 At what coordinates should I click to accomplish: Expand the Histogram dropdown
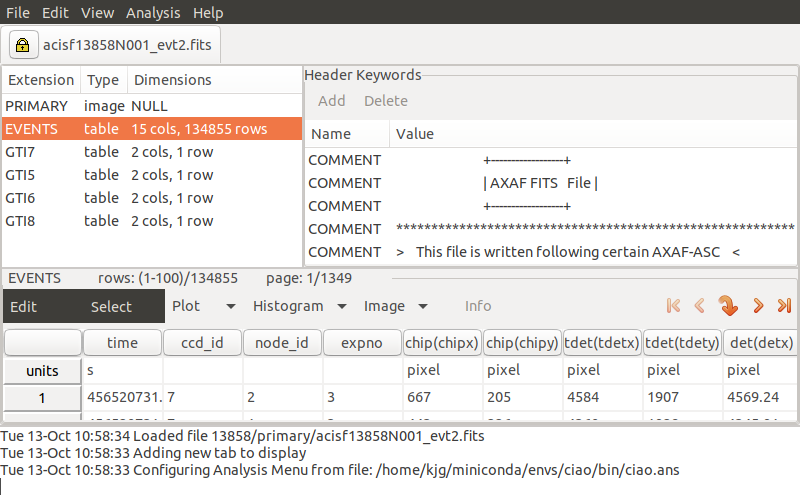click(299, 306)
